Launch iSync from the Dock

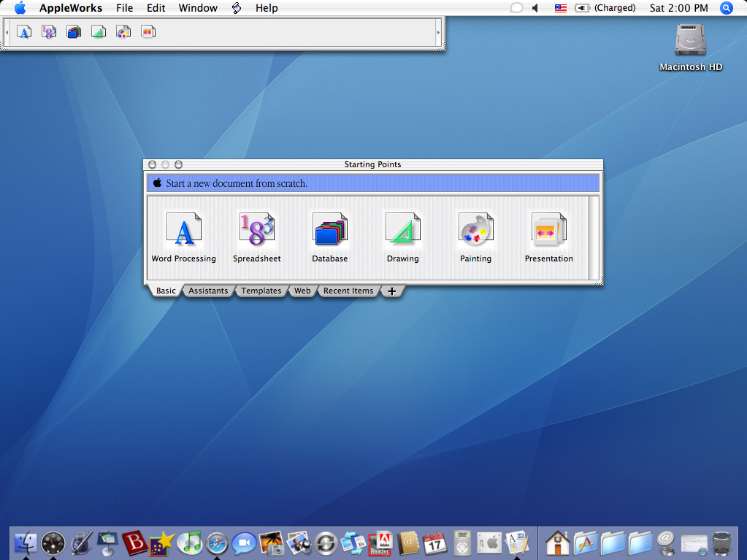point(326,543)
